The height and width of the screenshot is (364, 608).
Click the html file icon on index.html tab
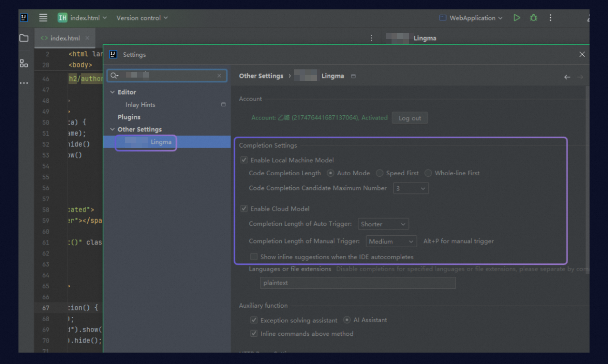point(44,38)
